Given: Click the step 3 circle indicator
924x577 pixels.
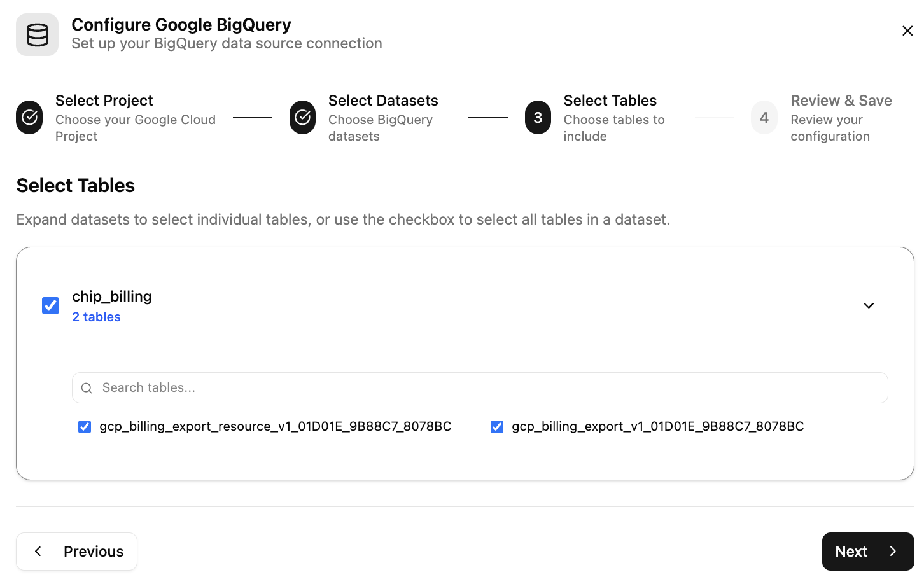Looking at the screenshot, I should coord(538,117).
